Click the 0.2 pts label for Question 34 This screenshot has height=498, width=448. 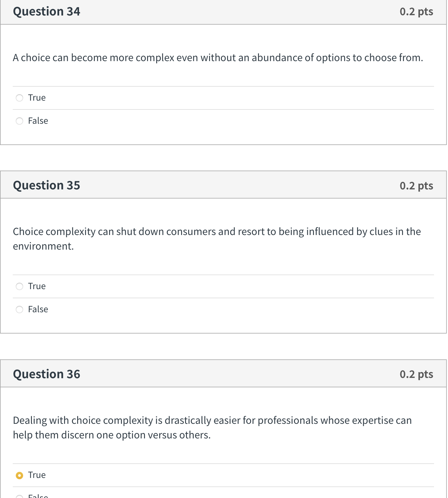[416, 11]
